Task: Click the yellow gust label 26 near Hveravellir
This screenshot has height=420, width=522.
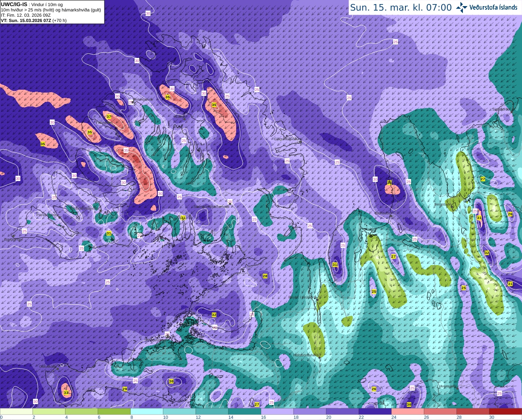Action: (374, 389)
